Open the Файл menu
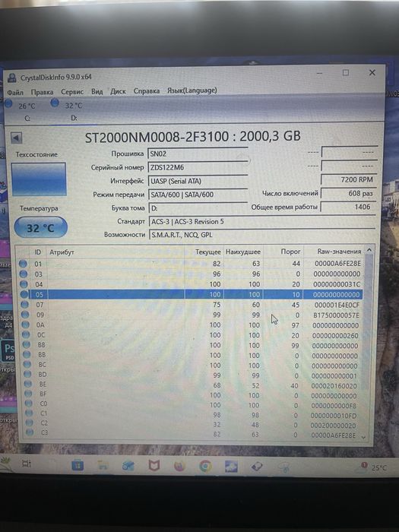This screenshot has height=532, width=399. (15, 92)
